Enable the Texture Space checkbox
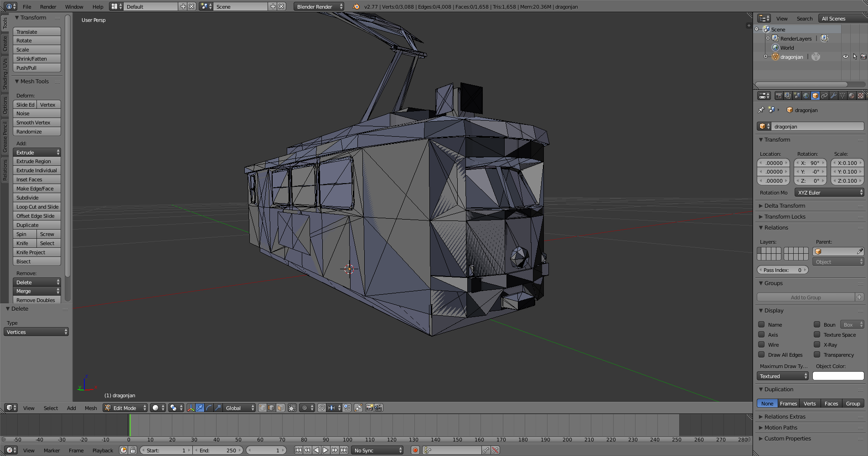 817,334
